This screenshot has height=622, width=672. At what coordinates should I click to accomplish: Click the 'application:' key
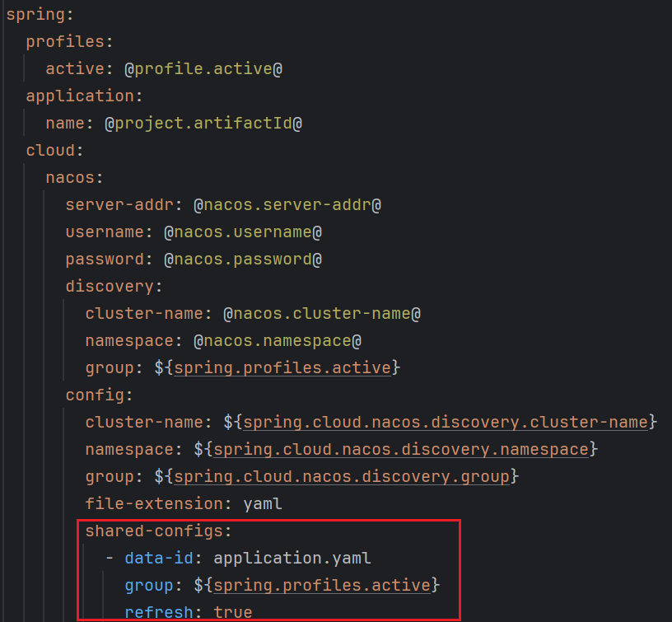tap(84, 96)
